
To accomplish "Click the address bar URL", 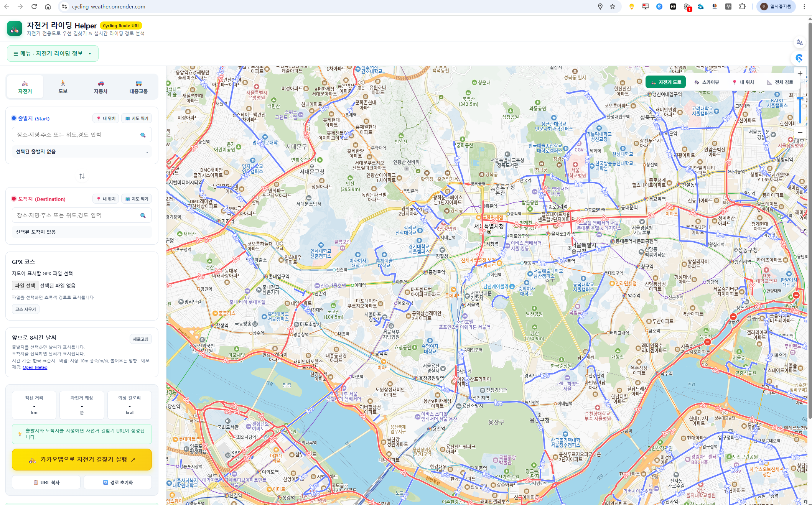I will click(x=109, y=7).
